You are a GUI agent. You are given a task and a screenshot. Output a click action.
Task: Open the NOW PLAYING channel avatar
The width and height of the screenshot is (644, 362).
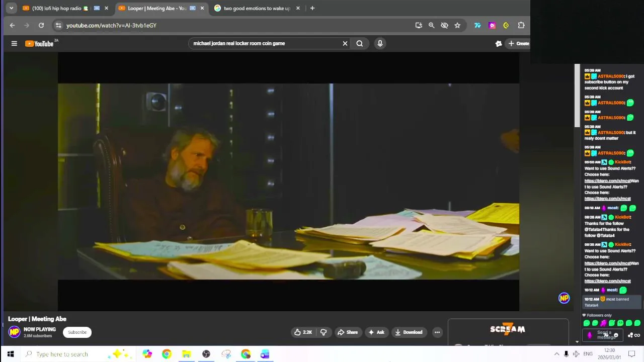click(14, 332)
